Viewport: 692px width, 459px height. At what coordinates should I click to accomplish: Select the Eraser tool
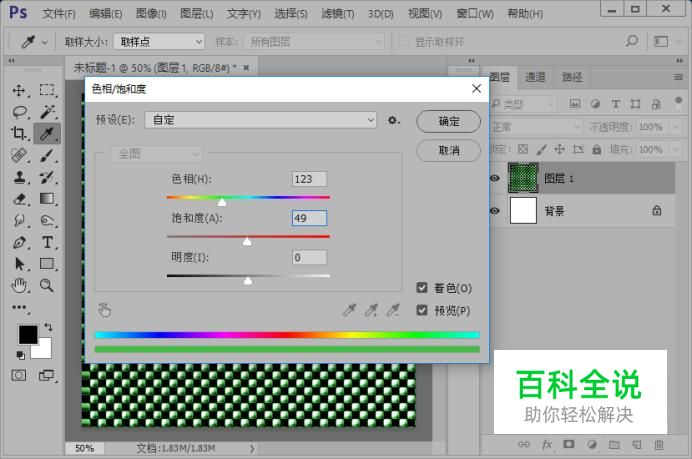(19, 199)
